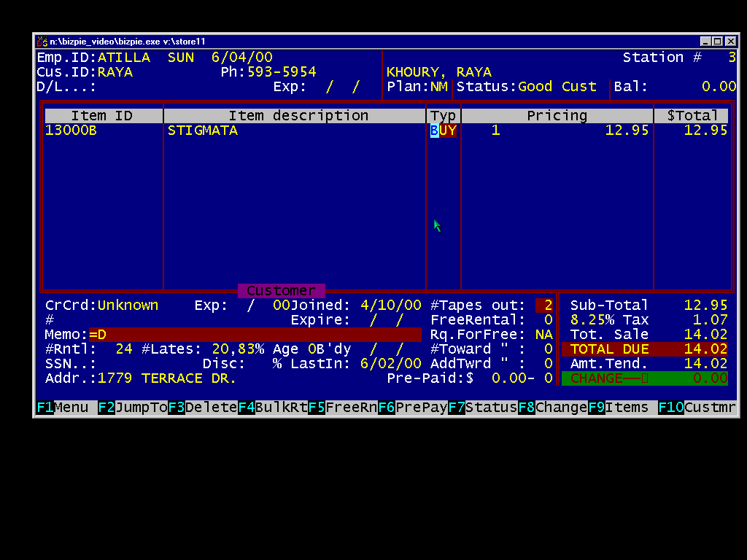This screenshot has height=560, width=747.
Task: Select F2 JumpTo in the bottom bar
Action: pos(133,408)
